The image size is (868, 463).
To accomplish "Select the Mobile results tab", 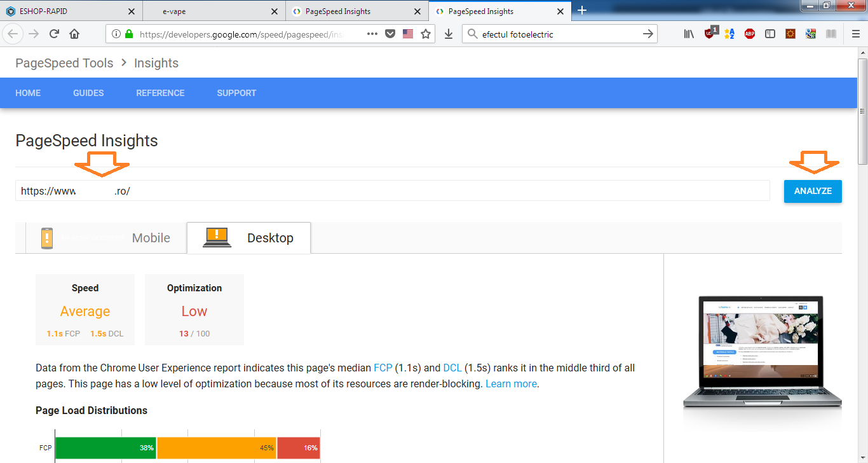I will click(106, 238).
